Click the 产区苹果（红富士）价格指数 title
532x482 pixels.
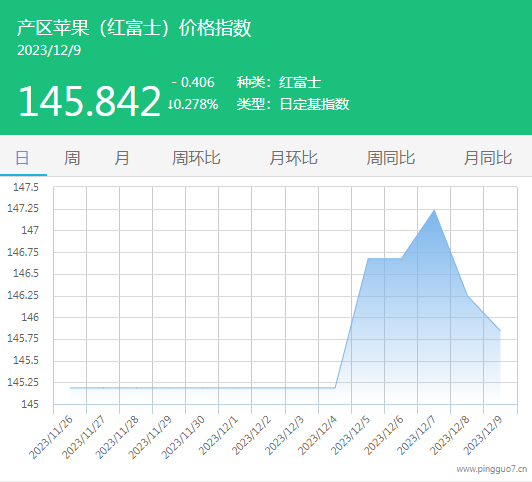pos(134,28)
